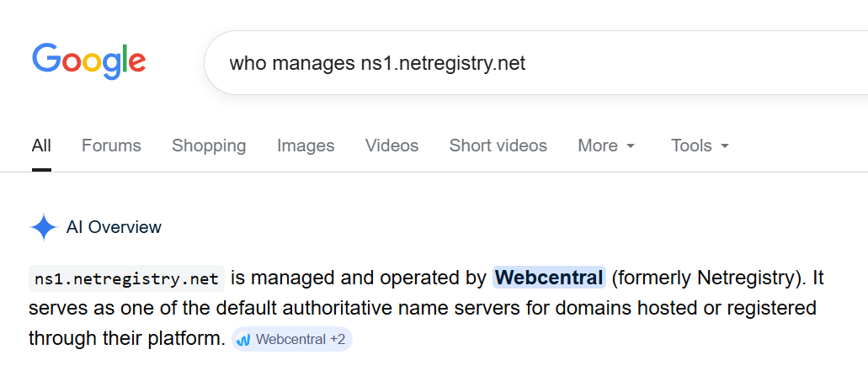Open the Forums results tab
This screenshot has width=868, height=376.
[111, 146]
